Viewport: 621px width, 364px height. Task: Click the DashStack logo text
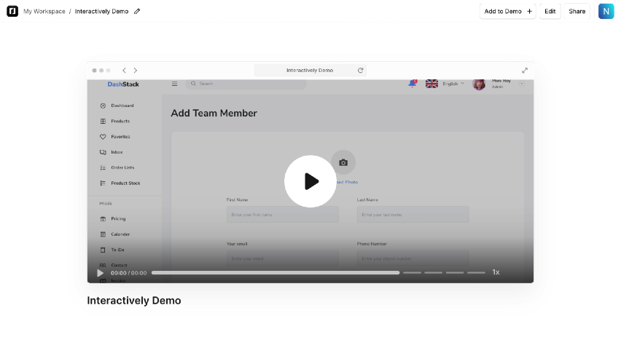[x=123, y=84]
